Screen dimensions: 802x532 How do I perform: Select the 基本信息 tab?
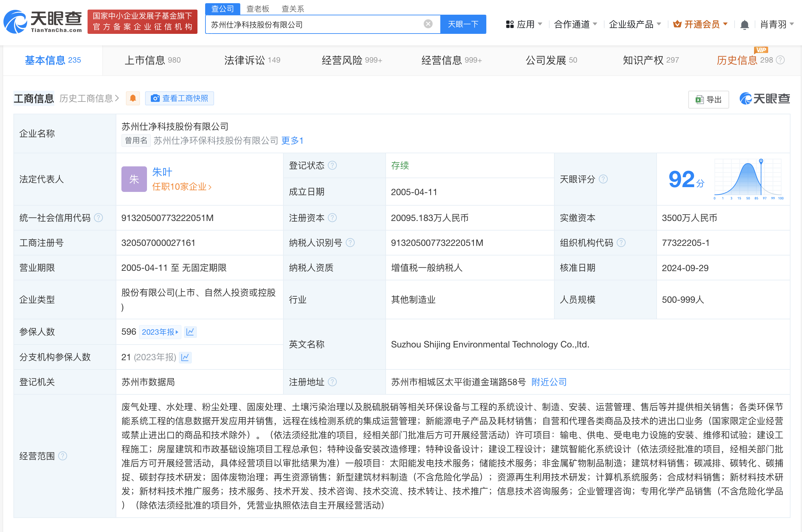click(53, 60)
